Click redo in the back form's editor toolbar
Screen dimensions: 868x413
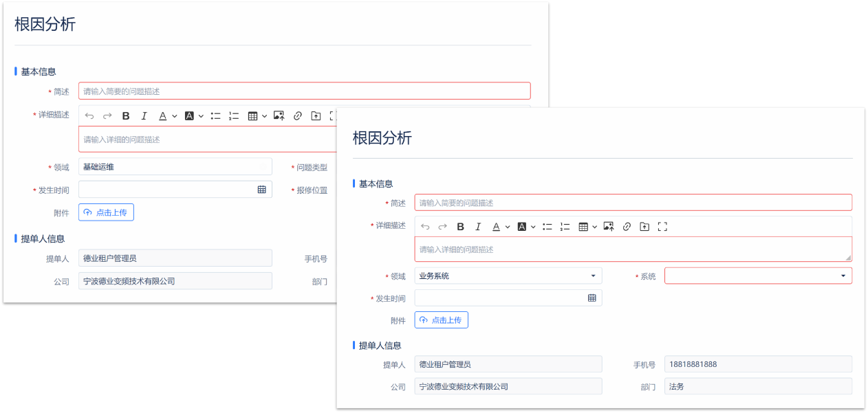pos(107,116)
